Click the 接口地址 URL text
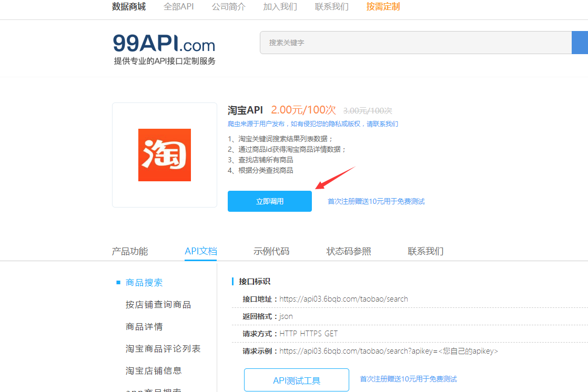The height and width of the screenshot is (392, 588). tap(344, 299)
